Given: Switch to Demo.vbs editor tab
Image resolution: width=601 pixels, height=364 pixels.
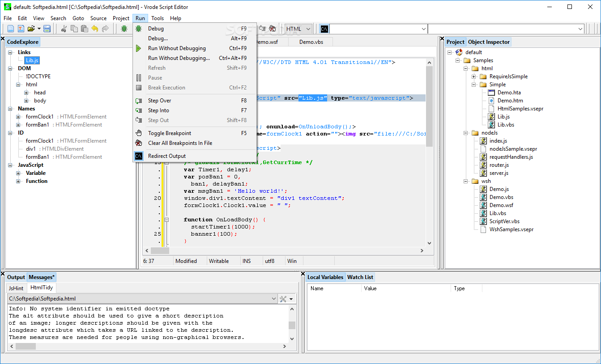Looking at the screenshot, I should pyautogui.click(x=311, y=42).
